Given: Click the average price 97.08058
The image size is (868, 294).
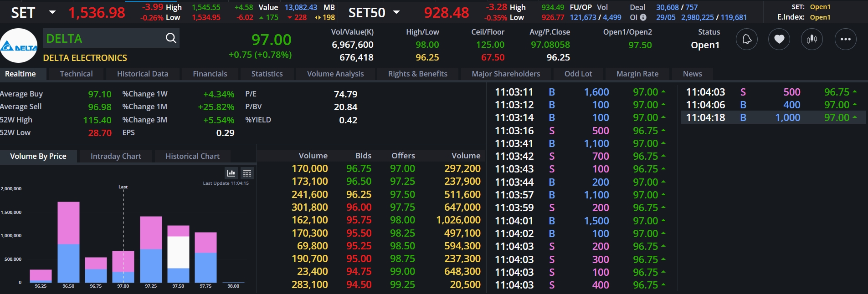Looking at the screenshot, I should click(550, 45).
